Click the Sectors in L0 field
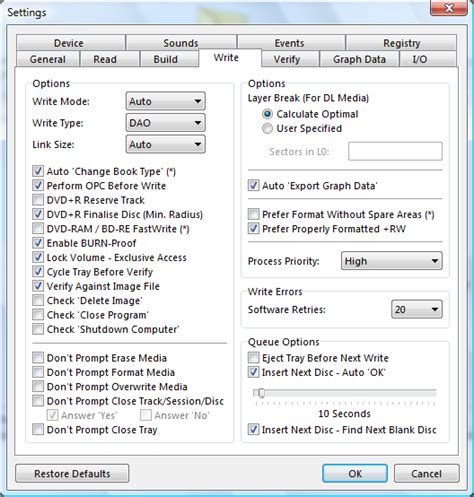The image size is (474, 497). pos(395,151)
